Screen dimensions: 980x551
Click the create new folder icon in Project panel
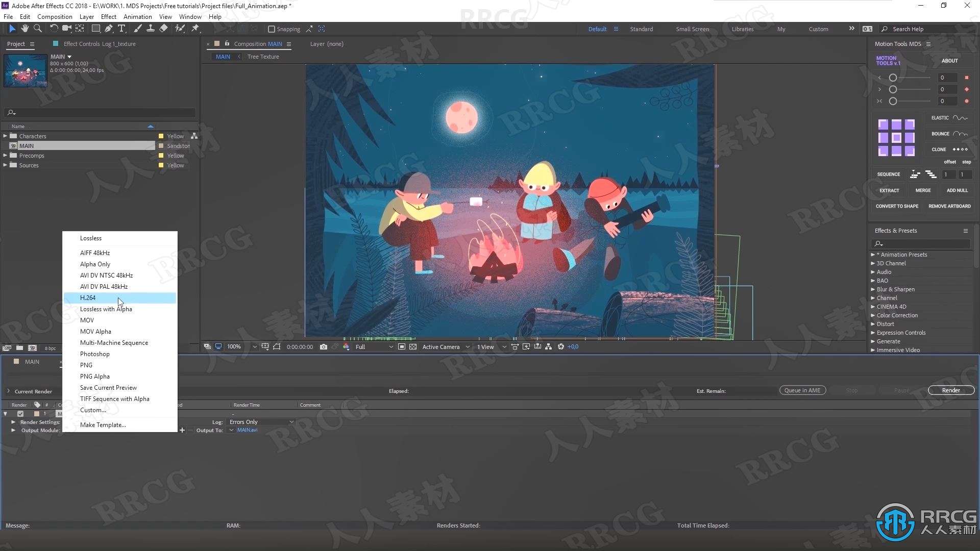19,348
